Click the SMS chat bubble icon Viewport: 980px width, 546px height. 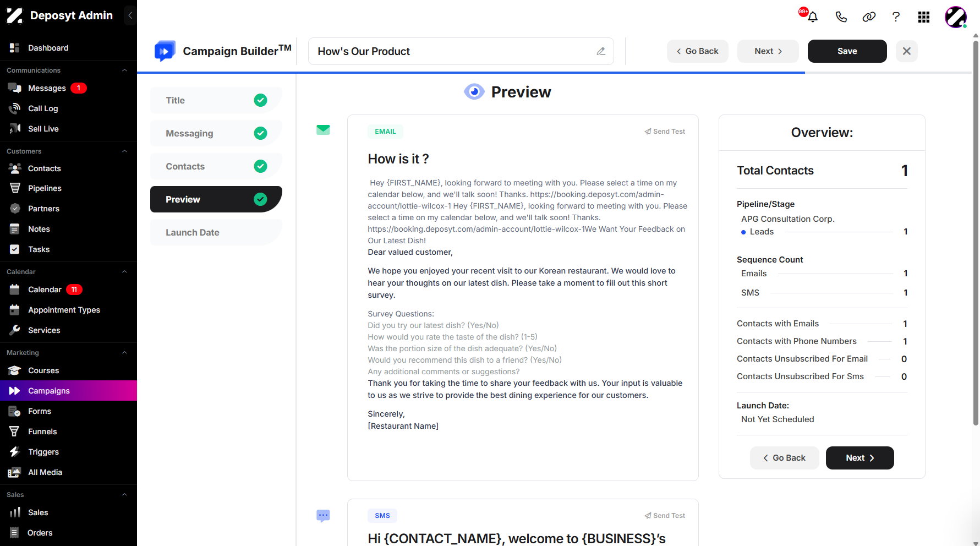point(323,516)
